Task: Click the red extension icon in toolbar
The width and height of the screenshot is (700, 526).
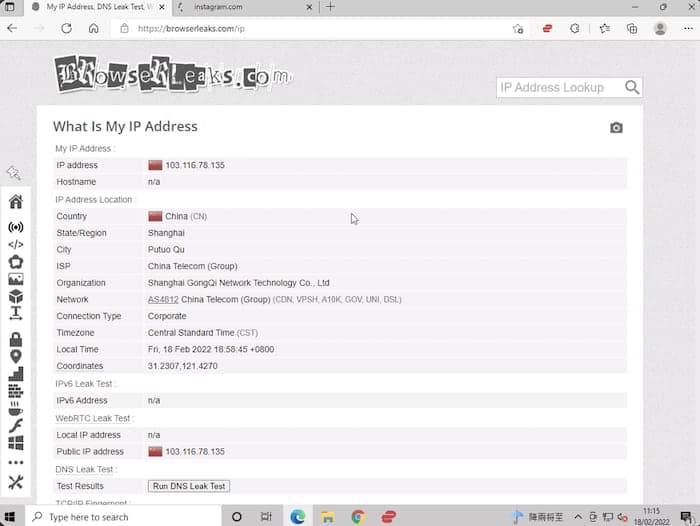Action: click(547, 29)
